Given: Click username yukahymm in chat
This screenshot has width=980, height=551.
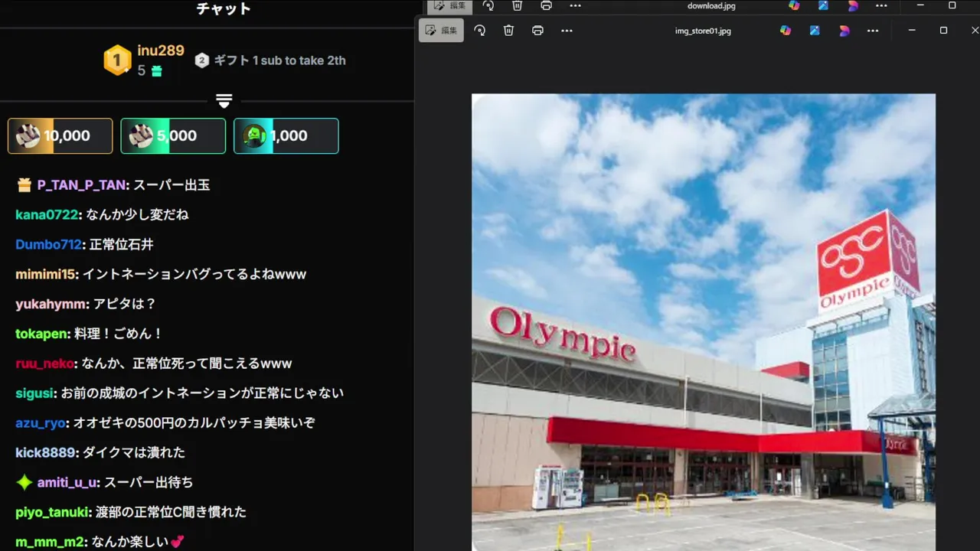Looking at the screenshot, I should 51,304.
